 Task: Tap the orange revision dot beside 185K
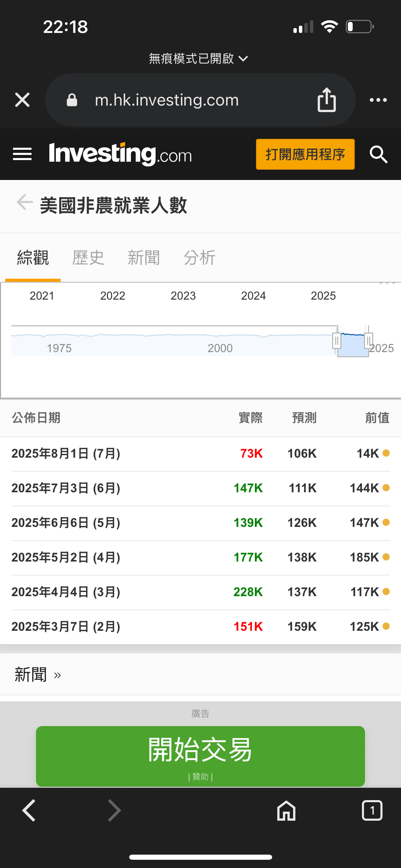coord(386,557)
